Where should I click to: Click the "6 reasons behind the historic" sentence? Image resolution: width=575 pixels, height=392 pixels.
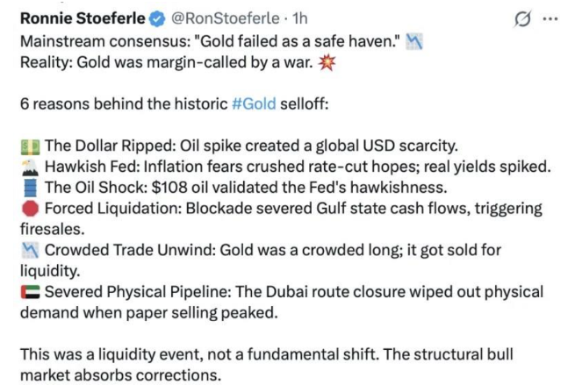tap(123, 103)
